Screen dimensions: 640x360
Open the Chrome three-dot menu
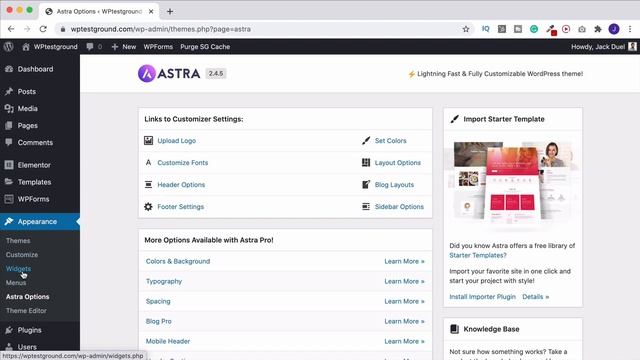click(x=630, y=29)
